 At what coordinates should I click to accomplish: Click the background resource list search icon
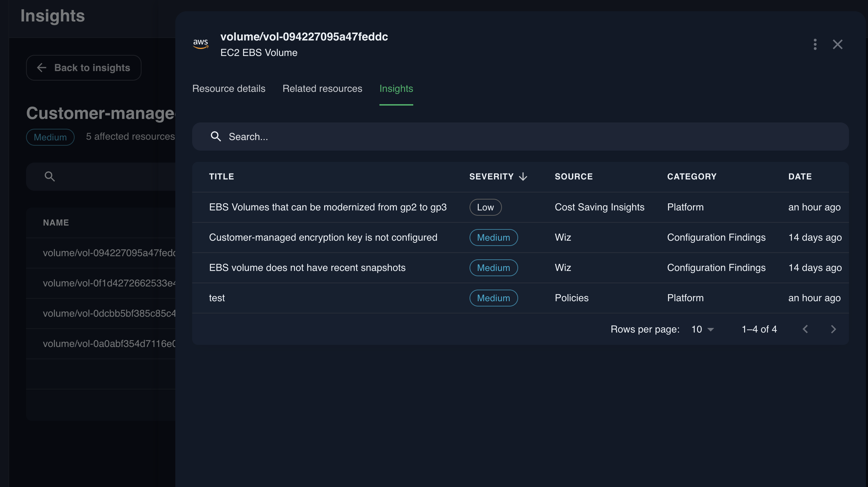(x=50, y=176)
